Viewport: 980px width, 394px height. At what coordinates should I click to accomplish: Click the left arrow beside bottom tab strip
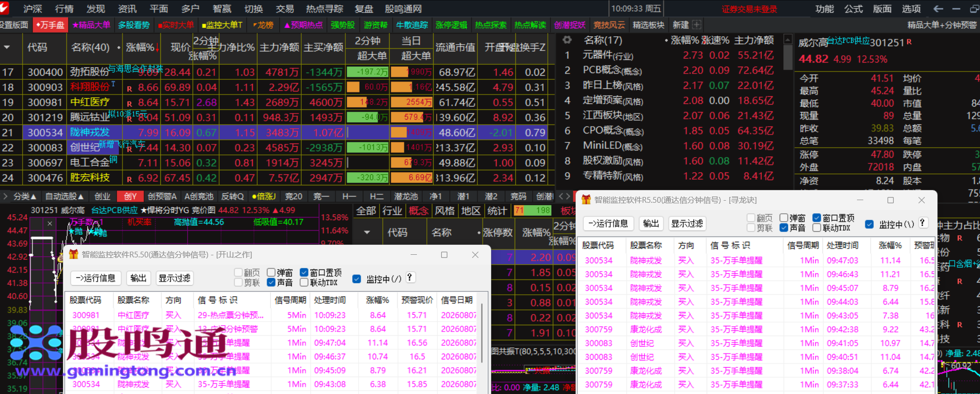(x=561, y=196)
